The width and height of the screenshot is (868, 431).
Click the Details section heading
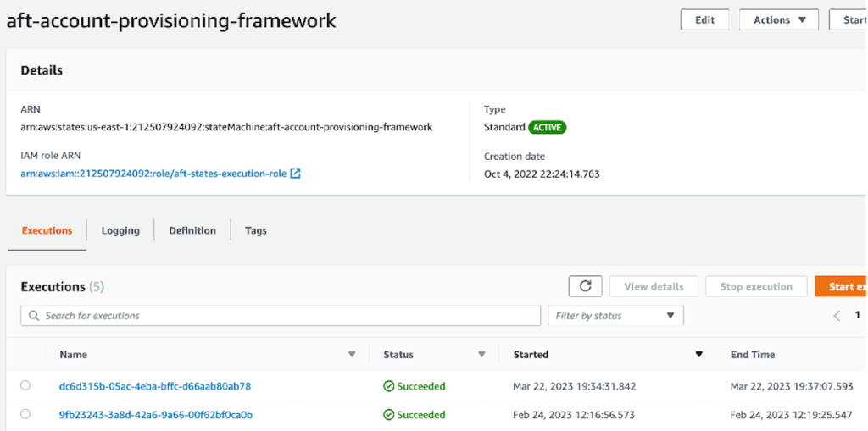42,70
